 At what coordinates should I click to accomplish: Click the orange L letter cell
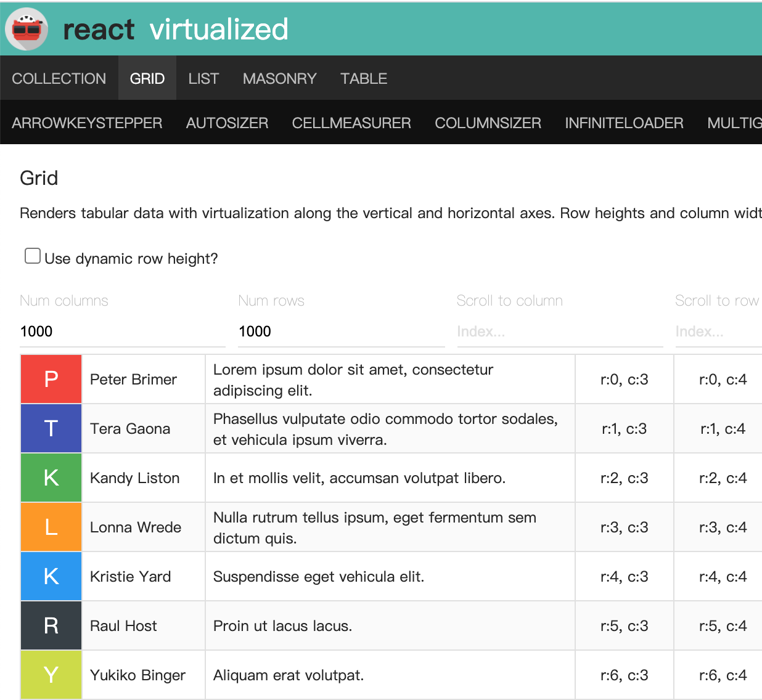tap(51, 527)
